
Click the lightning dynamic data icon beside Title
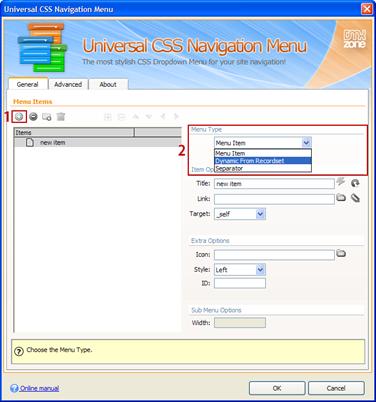click(340, 182)
